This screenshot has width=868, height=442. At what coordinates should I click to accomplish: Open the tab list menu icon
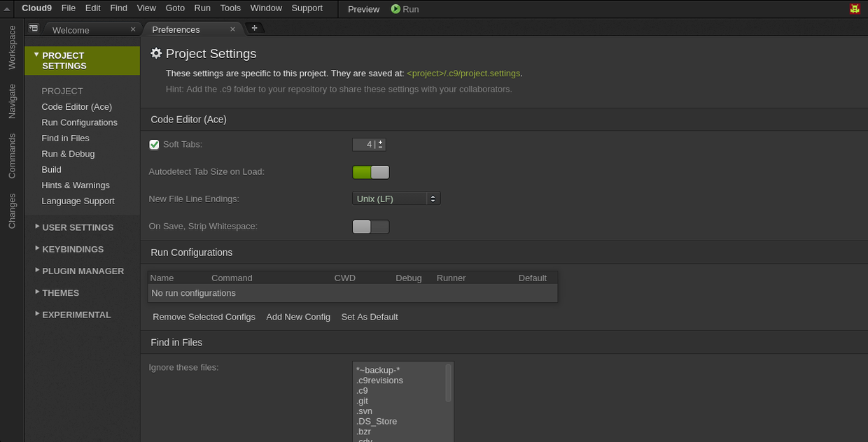[34, 29]
